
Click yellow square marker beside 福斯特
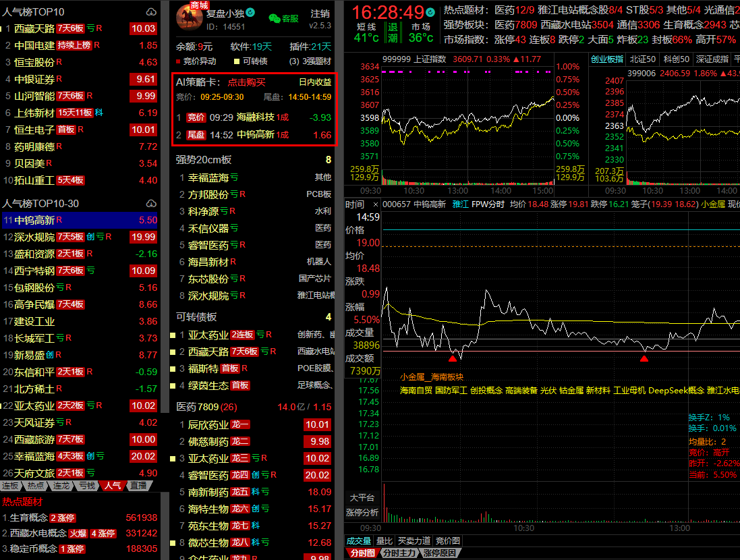click(173, 369)
